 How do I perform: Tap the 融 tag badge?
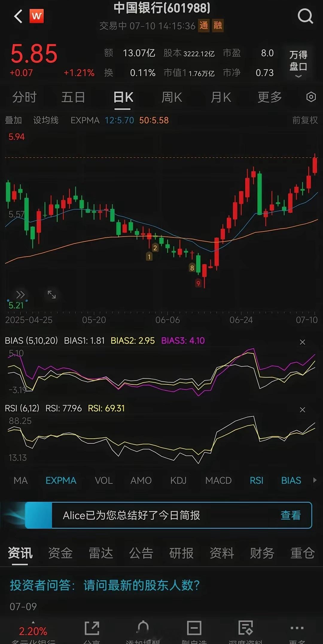pyautogui.click(x=218, y=26)
